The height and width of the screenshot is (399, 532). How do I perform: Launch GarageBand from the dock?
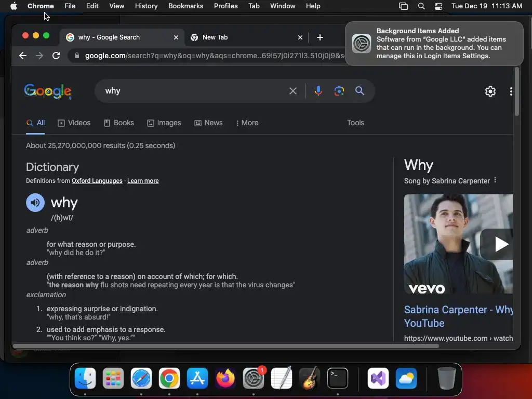pyautogui.click(x=310, y=378)
